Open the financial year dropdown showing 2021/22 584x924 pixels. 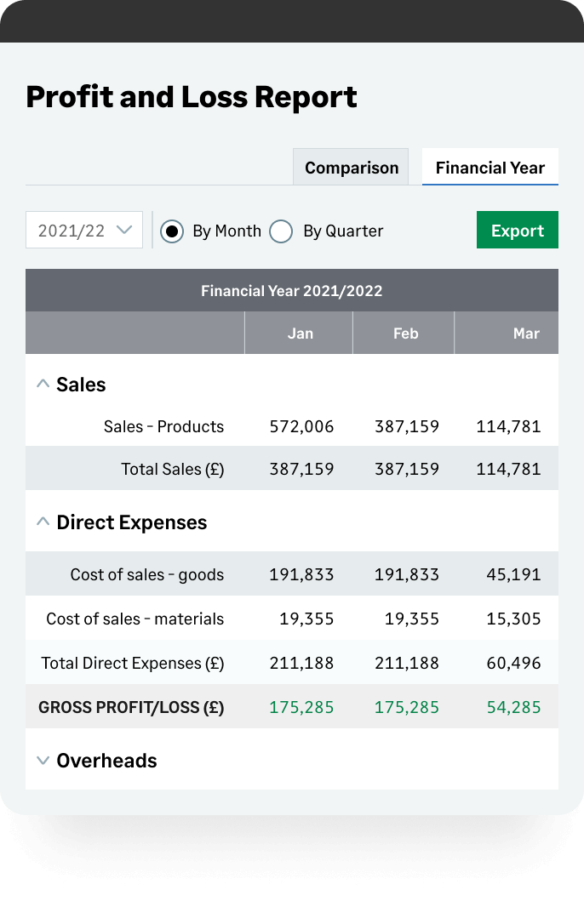click(x=83, y=230)
